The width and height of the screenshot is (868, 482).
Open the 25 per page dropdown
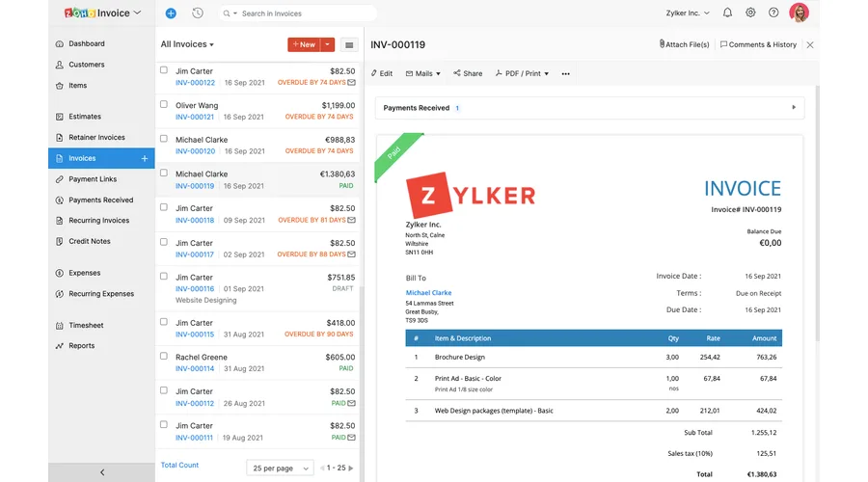pyautogui.click(x=280, y=469)
